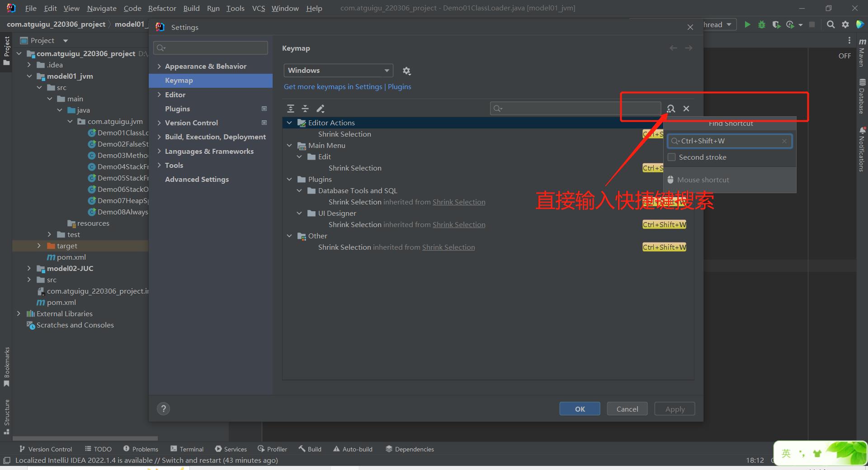Click the edit shortcut pencil icon
Screen dimensions: 868x470
point(320,109)
